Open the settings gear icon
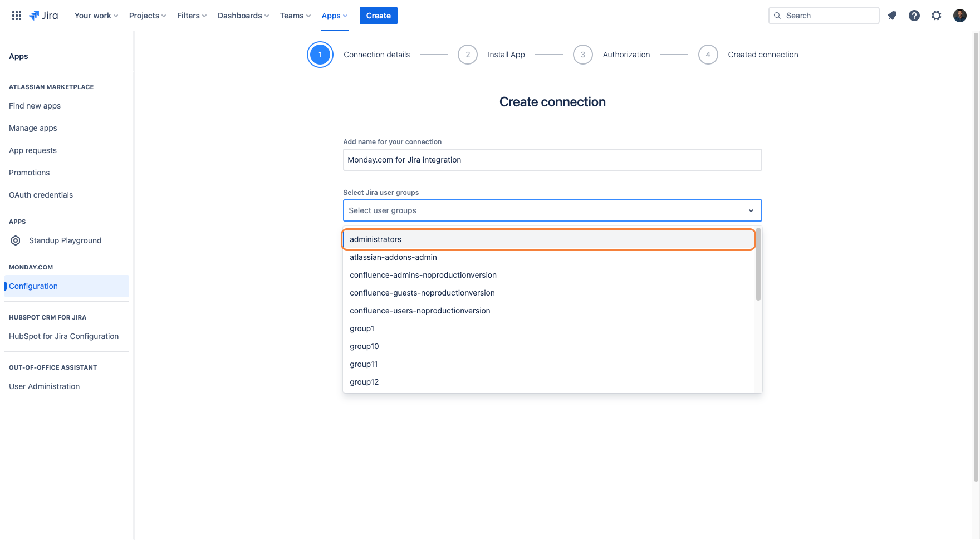980x540 pixels. 937,16
